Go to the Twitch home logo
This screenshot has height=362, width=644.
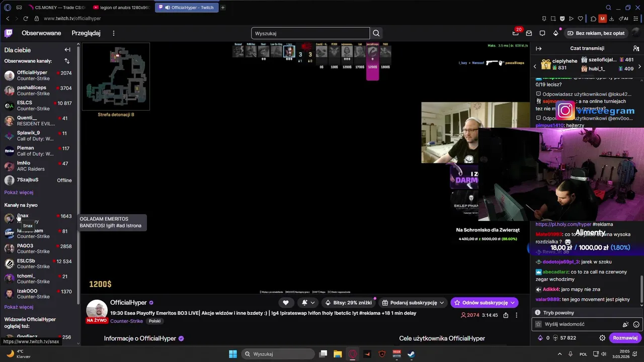(x=8, y=33)
